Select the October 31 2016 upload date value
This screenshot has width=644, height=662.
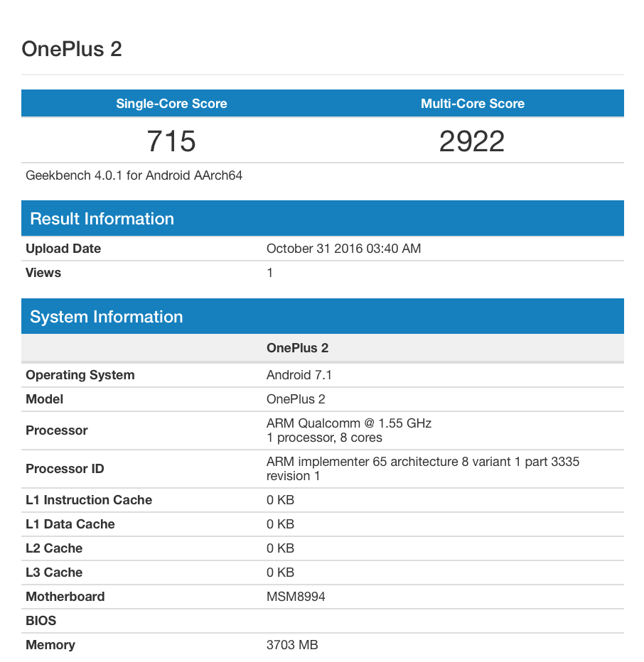coord(343,249)
